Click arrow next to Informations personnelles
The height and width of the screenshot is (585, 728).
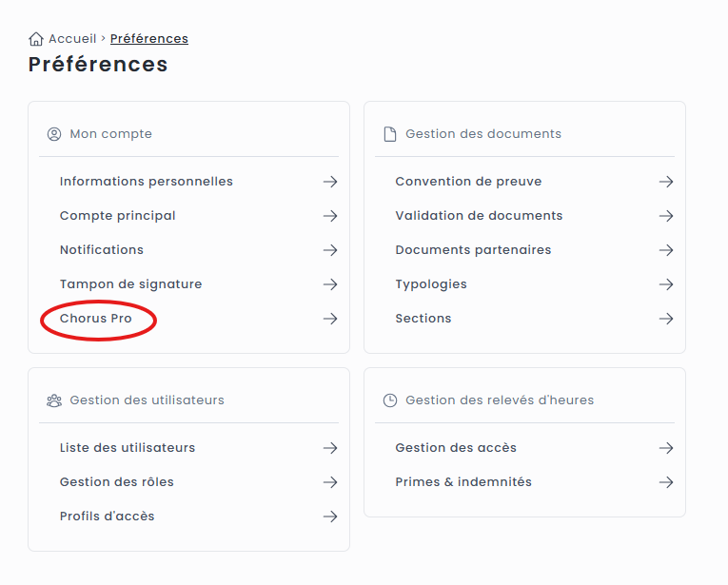tap(330, 182)
